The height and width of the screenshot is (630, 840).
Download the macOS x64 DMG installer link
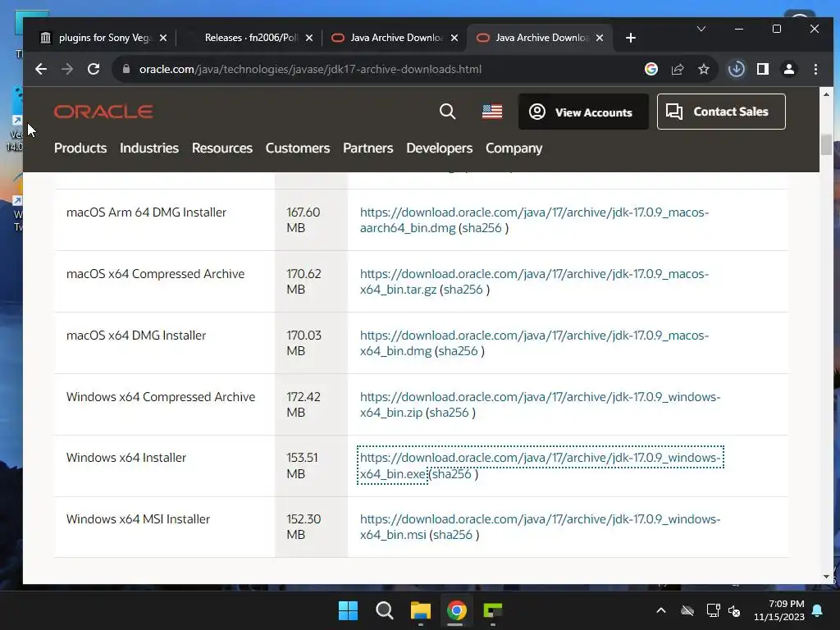tap(534, 343)
